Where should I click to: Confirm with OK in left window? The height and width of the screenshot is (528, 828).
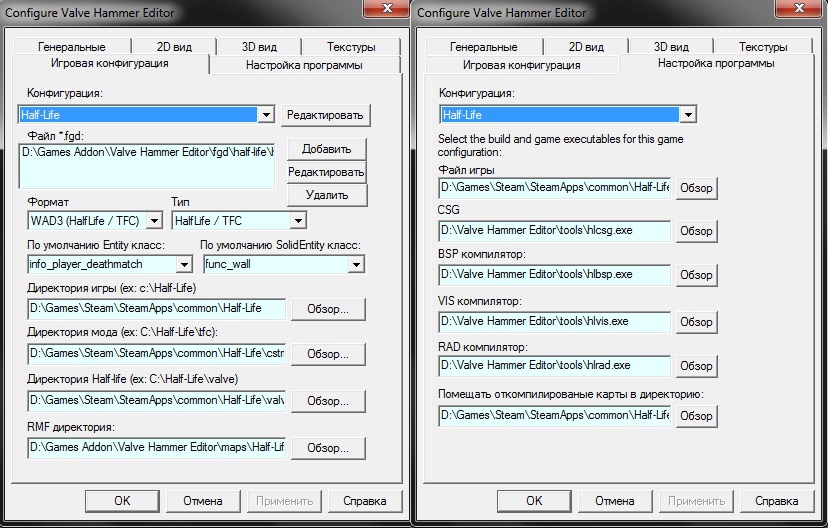122,501
